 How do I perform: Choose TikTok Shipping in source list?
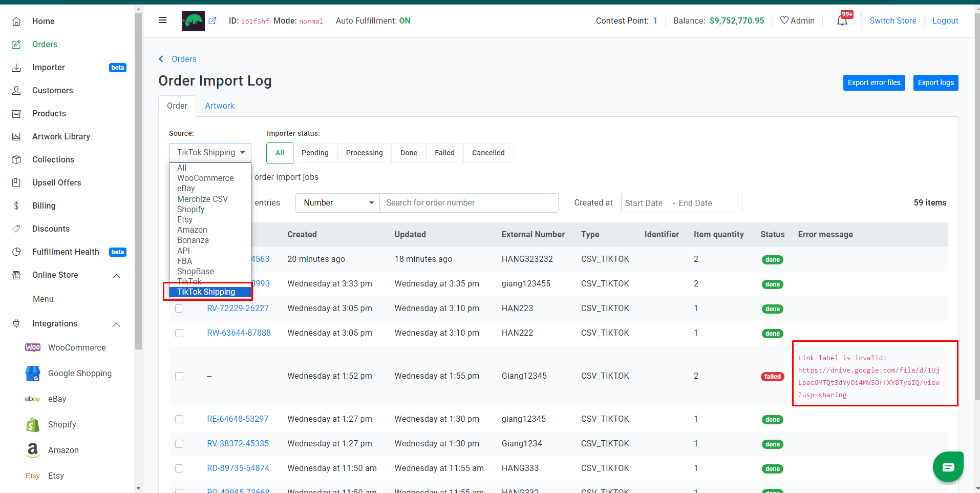click(x=210, y=292)
